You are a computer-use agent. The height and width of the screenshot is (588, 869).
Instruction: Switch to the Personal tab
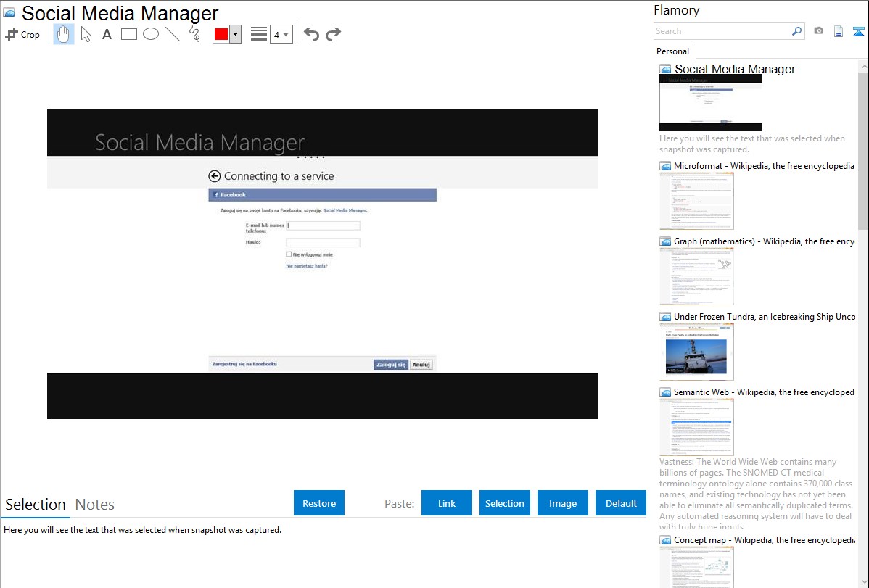[673, 51]
